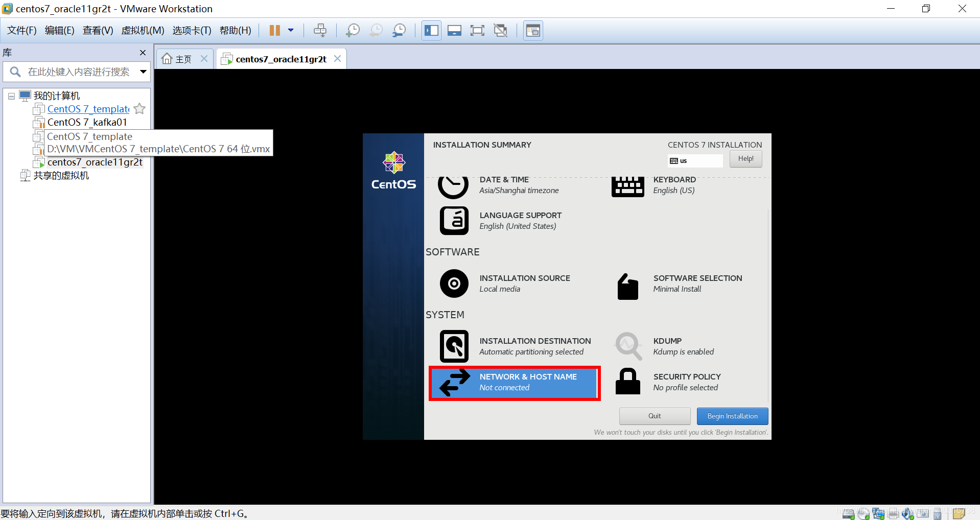Click the hard disk status bar icon
The width and height of the screenshot is (980, 520).
pyautogui.click(x=848, y=513)
